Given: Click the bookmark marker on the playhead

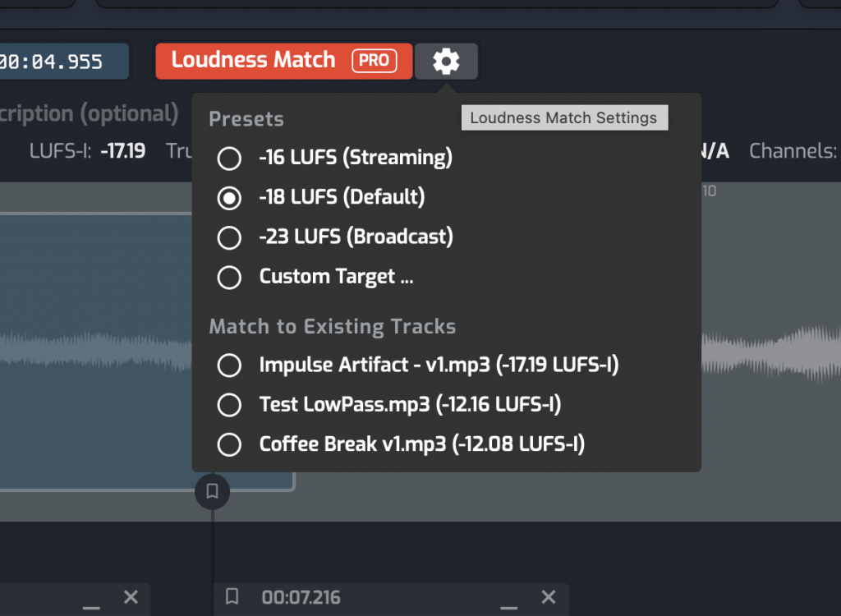Looking at the screenshot, I should point(212,491).
